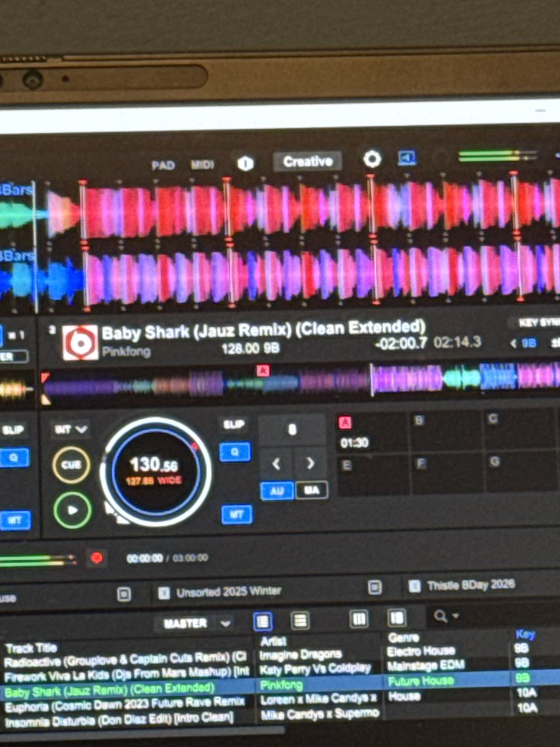Click icon left of Unsorted 2025 Winter
Viewport: 560px width, 747px height.
click(x=164, y=592)
